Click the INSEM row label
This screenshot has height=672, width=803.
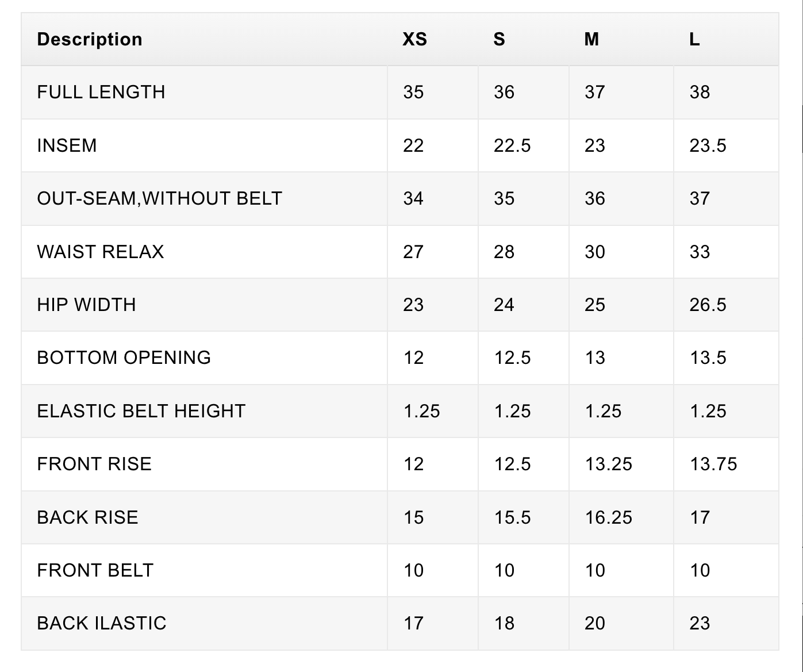67,145
